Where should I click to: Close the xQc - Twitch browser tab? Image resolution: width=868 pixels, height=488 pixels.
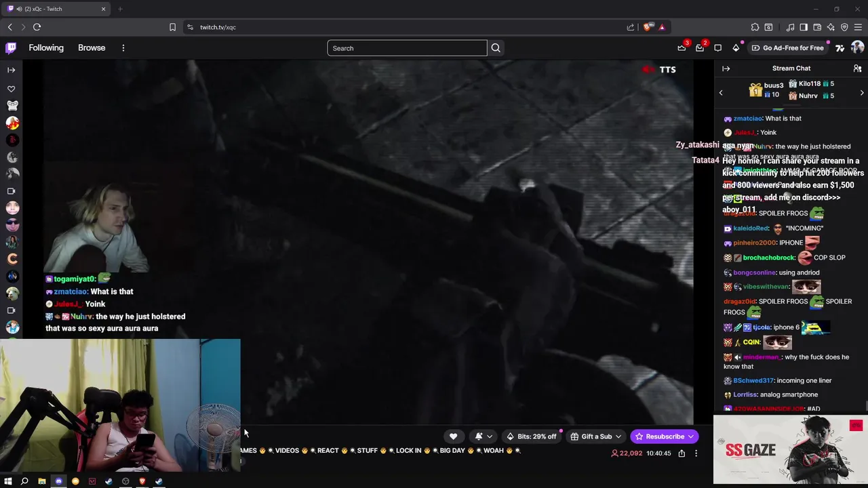[x=103, y=9]
